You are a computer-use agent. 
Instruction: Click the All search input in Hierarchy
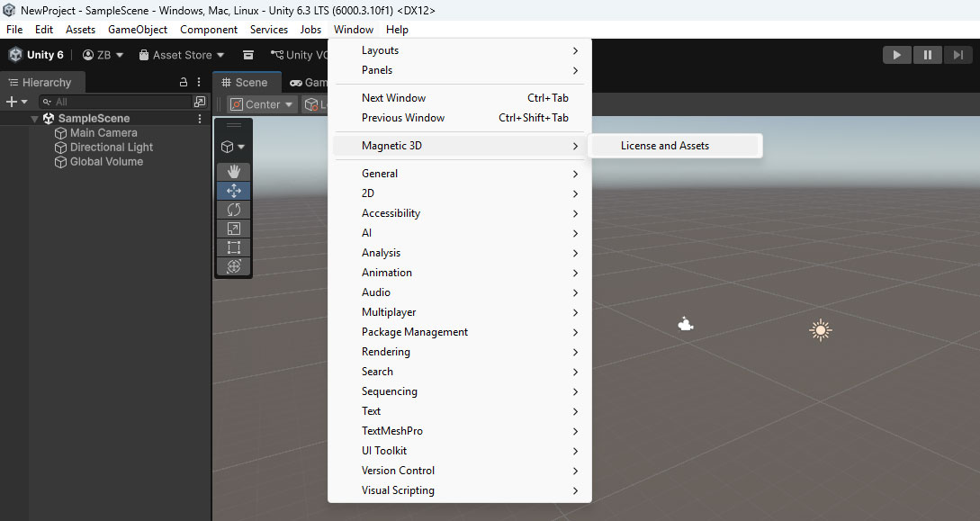click(117, 102)
